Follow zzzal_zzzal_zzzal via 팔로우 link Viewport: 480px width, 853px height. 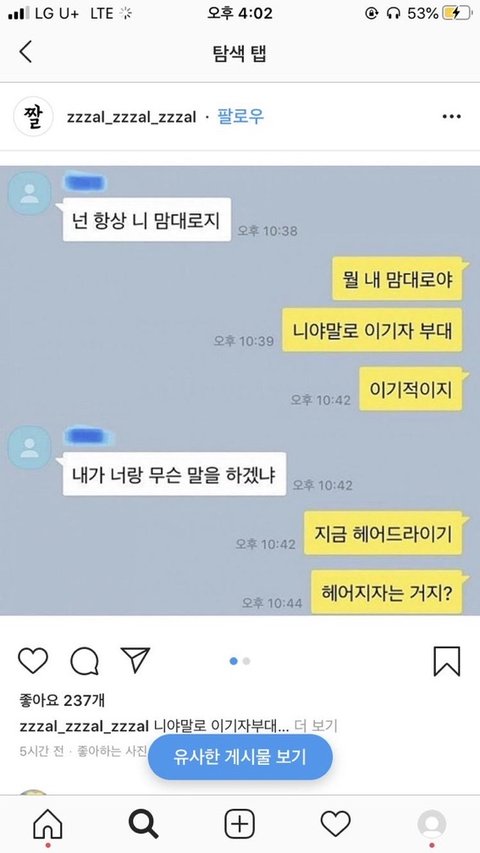point(241,116)
